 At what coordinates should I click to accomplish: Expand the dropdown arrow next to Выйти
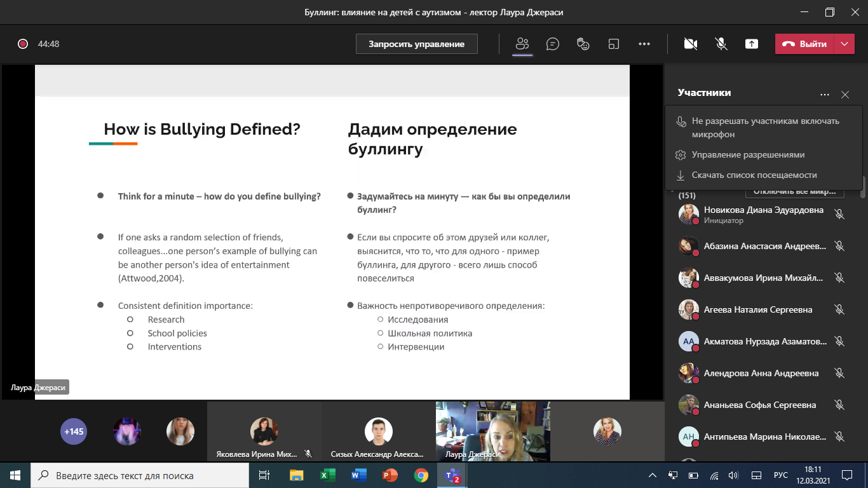(x=844, y=44)
